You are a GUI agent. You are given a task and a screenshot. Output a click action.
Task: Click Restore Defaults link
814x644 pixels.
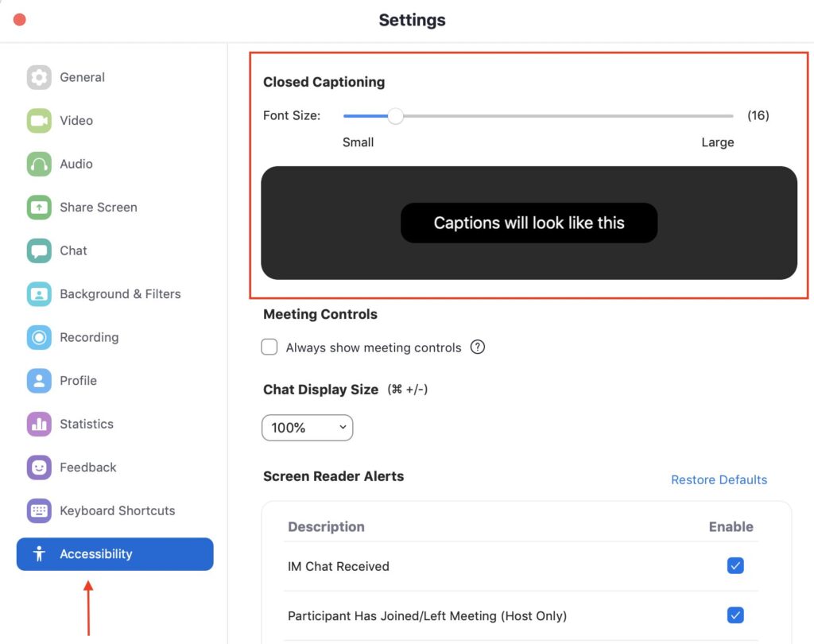pos(719,479)
